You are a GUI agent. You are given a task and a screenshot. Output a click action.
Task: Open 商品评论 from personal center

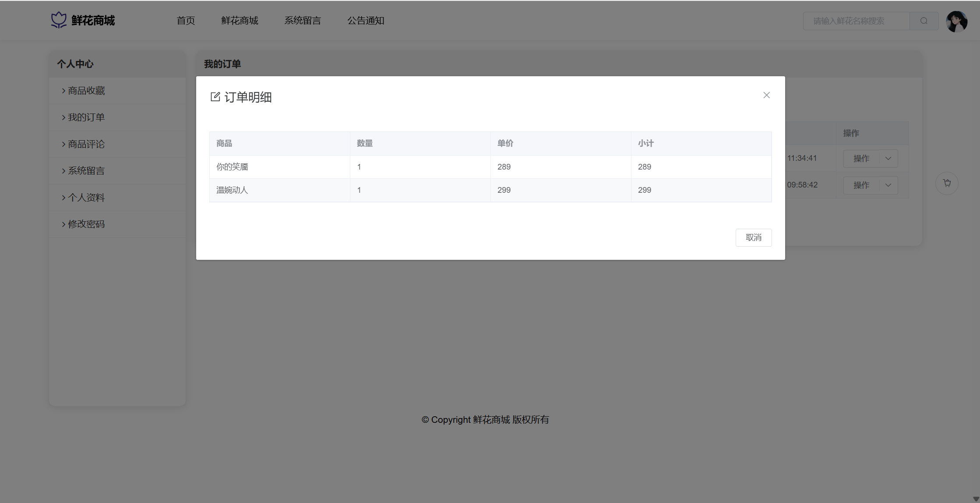point(86,144)
